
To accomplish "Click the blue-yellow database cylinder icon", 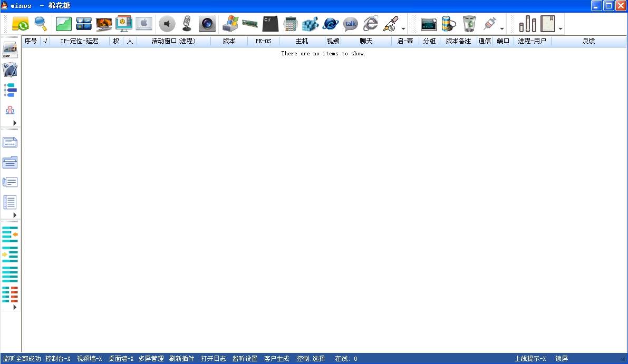I will [449, 24].
